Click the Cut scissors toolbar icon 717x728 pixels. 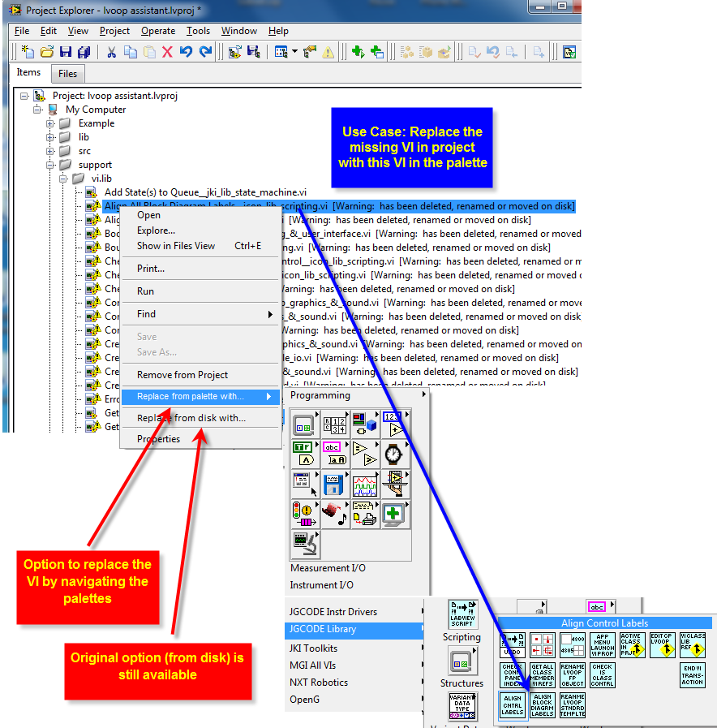click(x=111, y=51)
